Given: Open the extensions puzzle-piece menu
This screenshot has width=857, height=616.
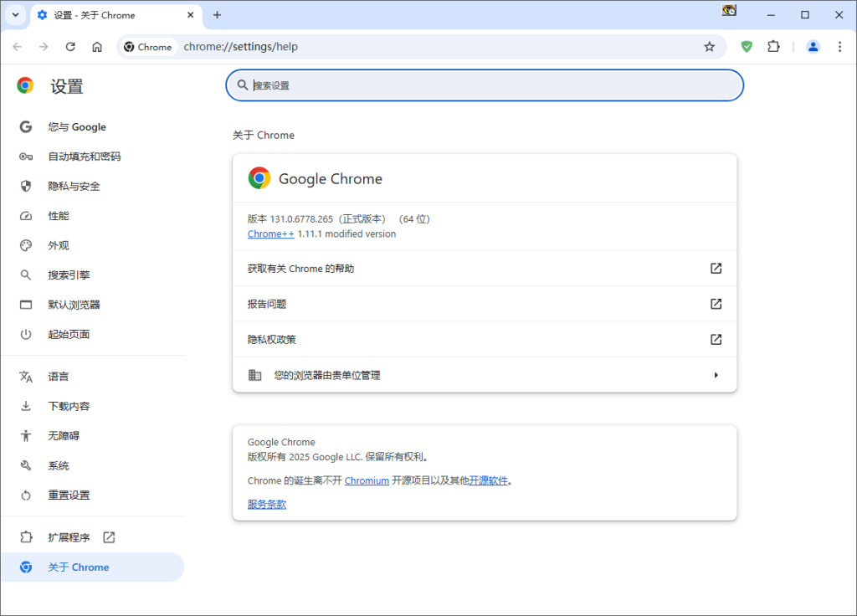Looking at the screenshot, I should [x=773, y=47].
